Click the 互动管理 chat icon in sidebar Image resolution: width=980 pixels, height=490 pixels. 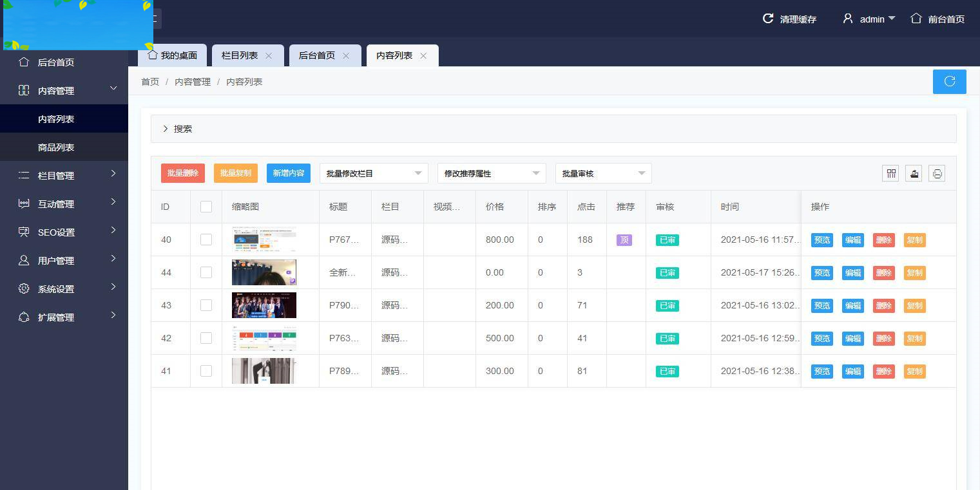(23, 203)
